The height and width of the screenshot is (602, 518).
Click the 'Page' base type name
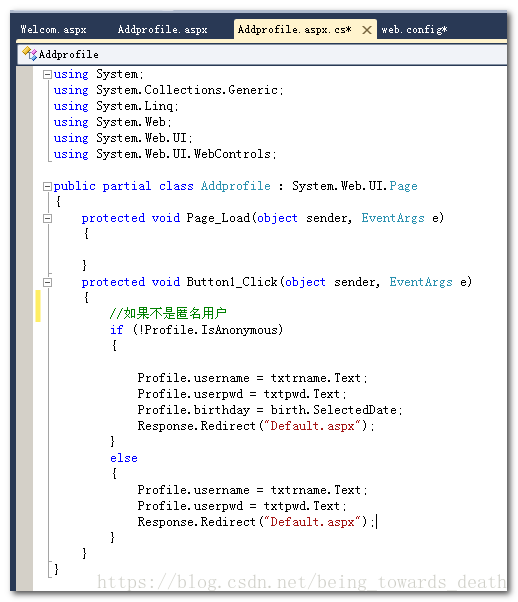click(x=403, y=187)
